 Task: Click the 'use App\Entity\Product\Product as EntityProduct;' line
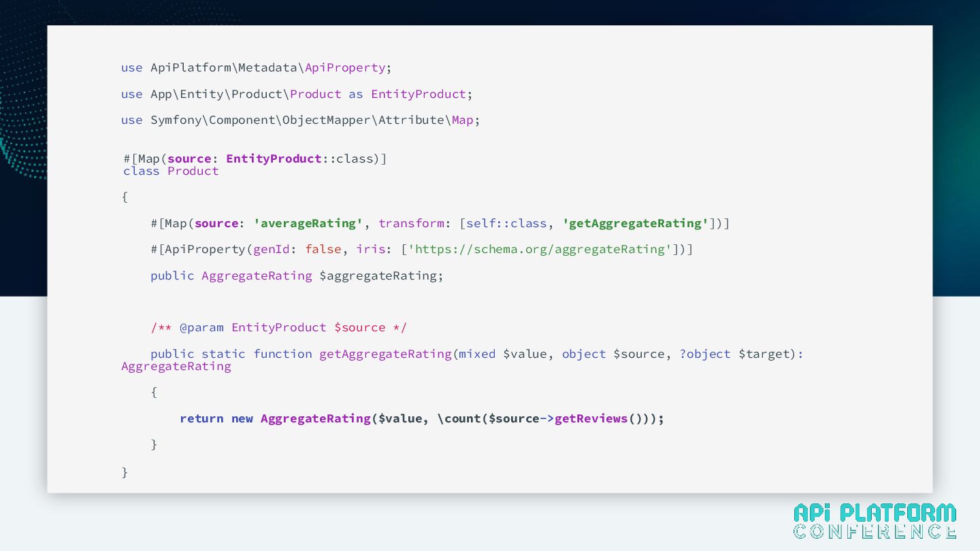pyautogui.click(x=297, y=94)
